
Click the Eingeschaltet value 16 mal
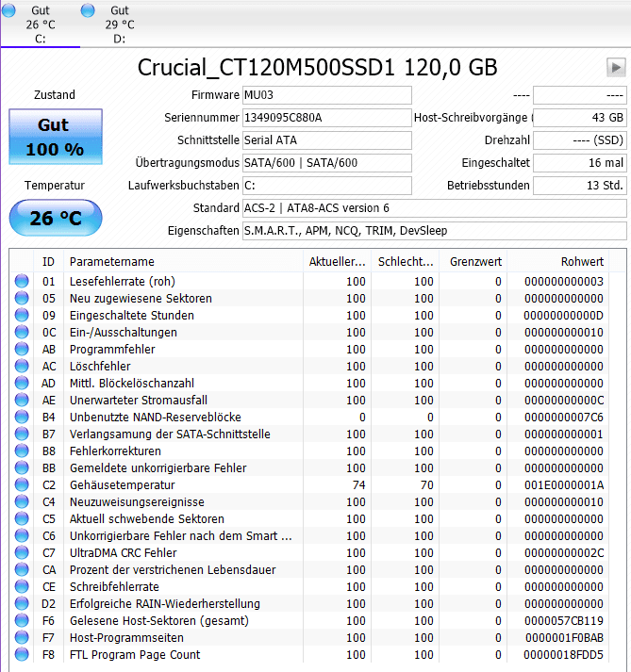(580, 163)
